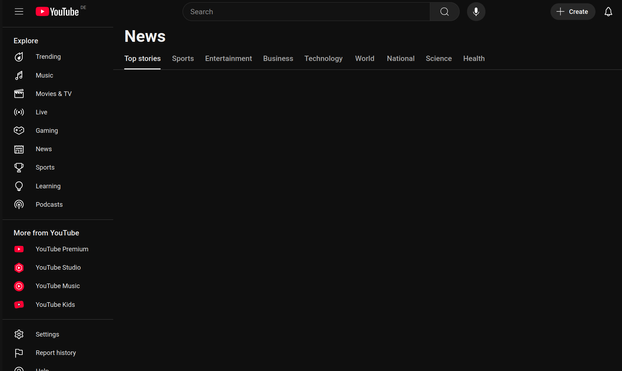Click the Report history flag icon

point(19,353)
